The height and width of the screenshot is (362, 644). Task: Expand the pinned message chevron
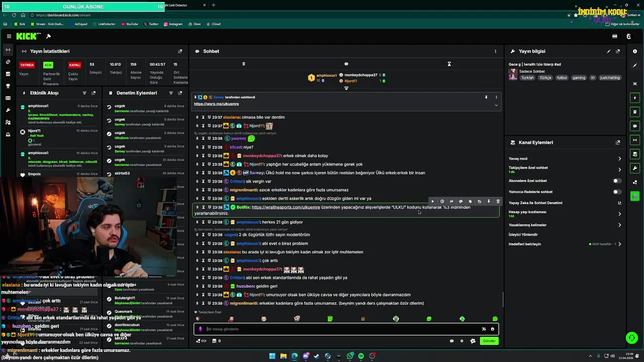click(496, 105)
